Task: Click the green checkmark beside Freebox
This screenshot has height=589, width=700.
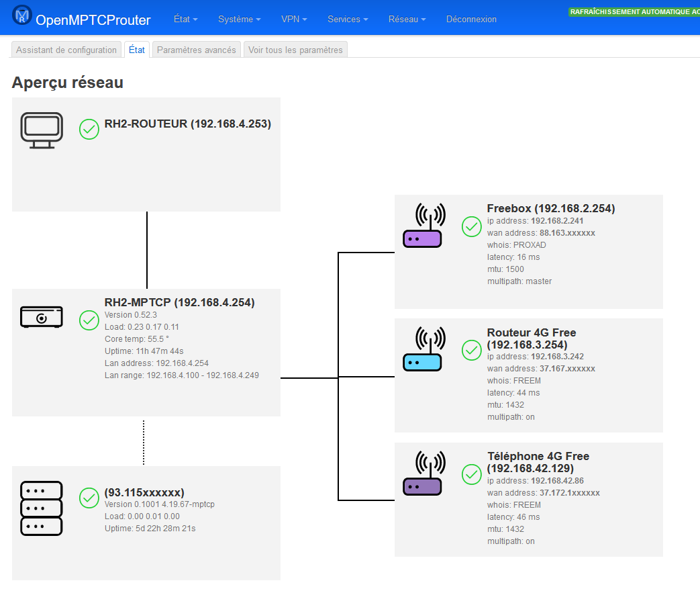Action: point(472,227)
